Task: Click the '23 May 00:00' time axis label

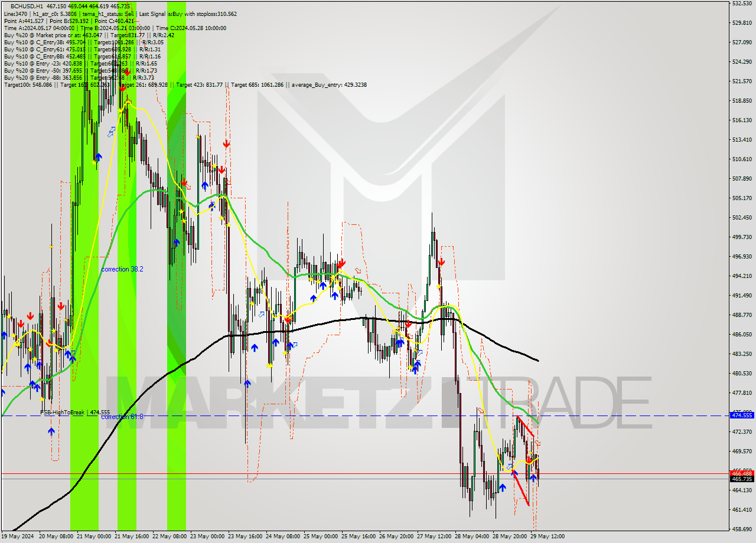Action: click(x=208, y=537)
